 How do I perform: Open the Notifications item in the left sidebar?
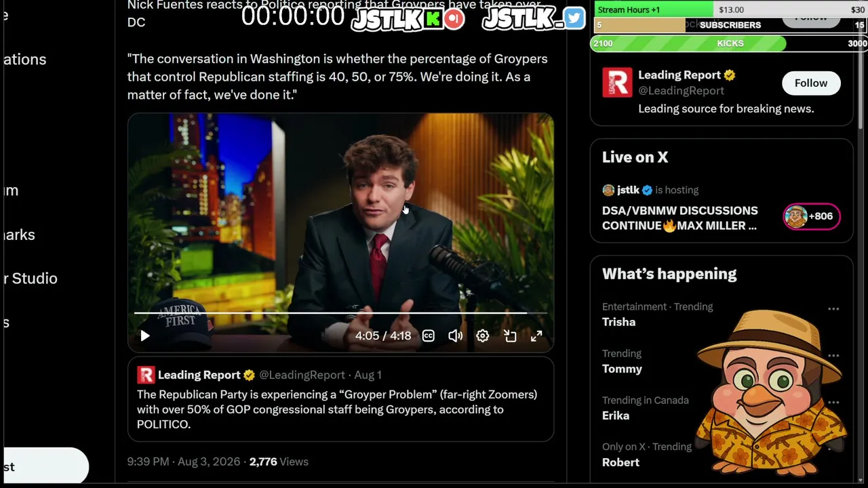point(24,59)
